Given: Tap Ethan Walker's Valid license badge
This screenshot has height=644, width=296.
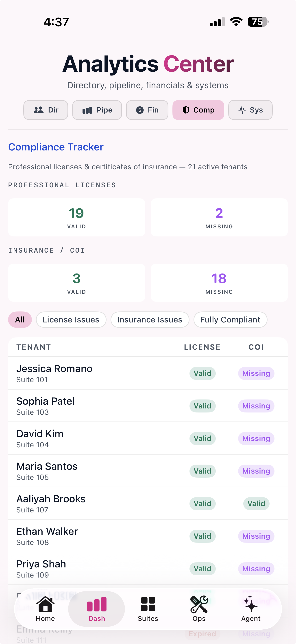Looking at the screenshot, I should click(202, 536).
